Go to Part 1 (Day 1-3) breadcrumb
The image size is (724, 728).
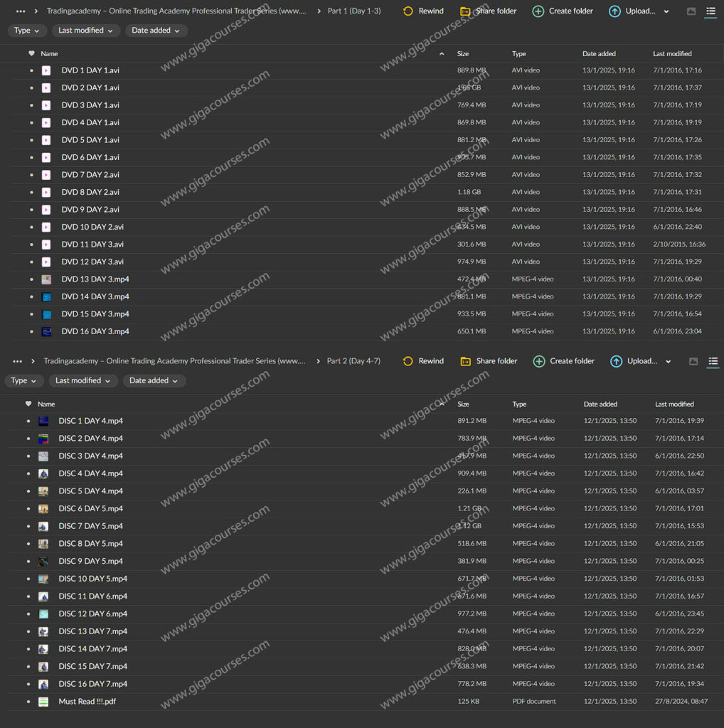pos(354,11)
